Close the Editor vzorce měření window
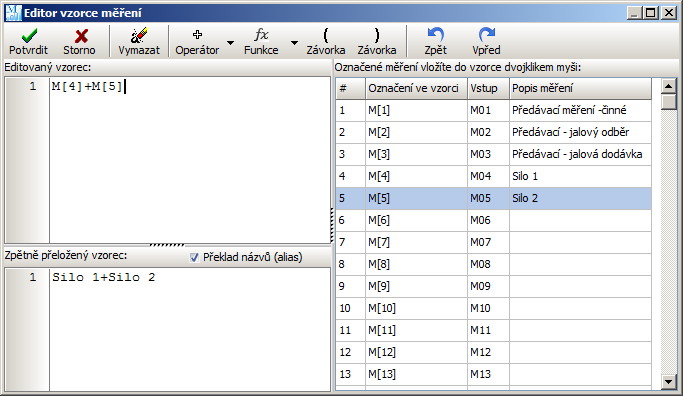This screenshot has height=396, width=683. tap(668, 13)
